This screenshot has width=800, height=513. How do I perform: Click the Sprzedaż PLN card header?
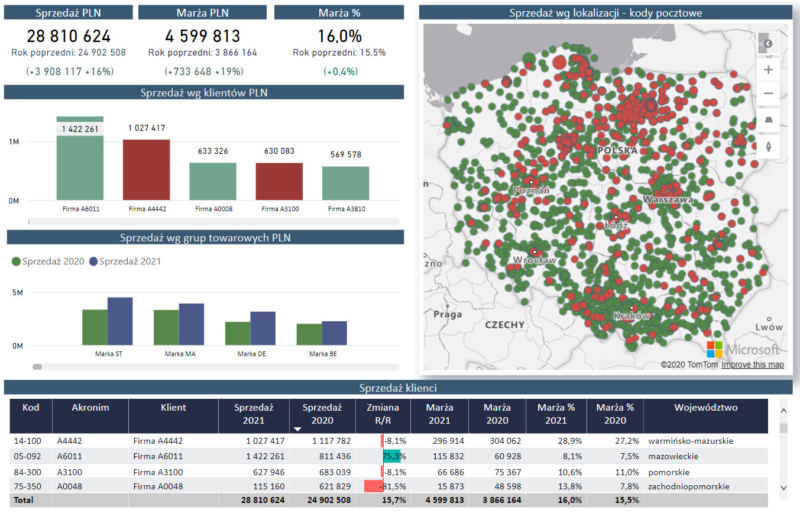pyautogui.click(x=66, y=13)
